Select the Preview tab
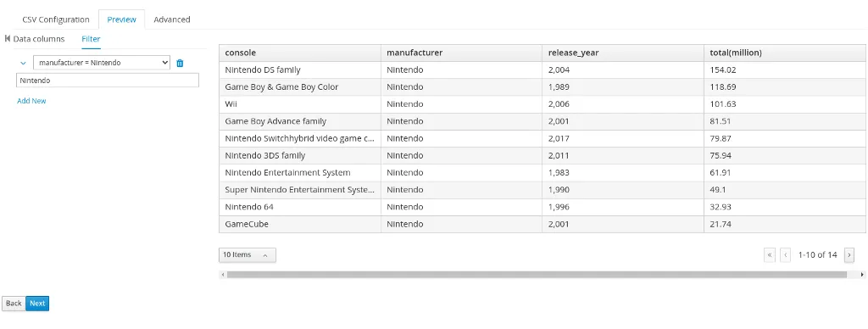 (121, 20)
